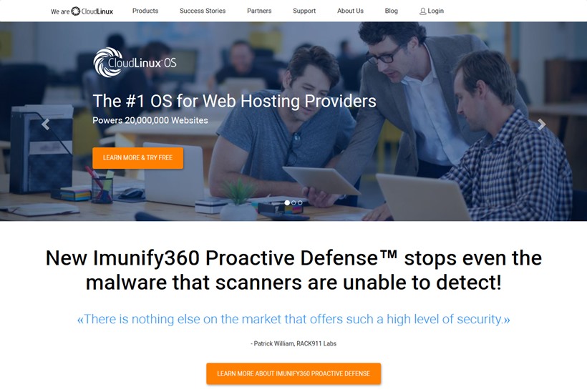Expand the Support menu
587x392 pixels.
point(304,11)
